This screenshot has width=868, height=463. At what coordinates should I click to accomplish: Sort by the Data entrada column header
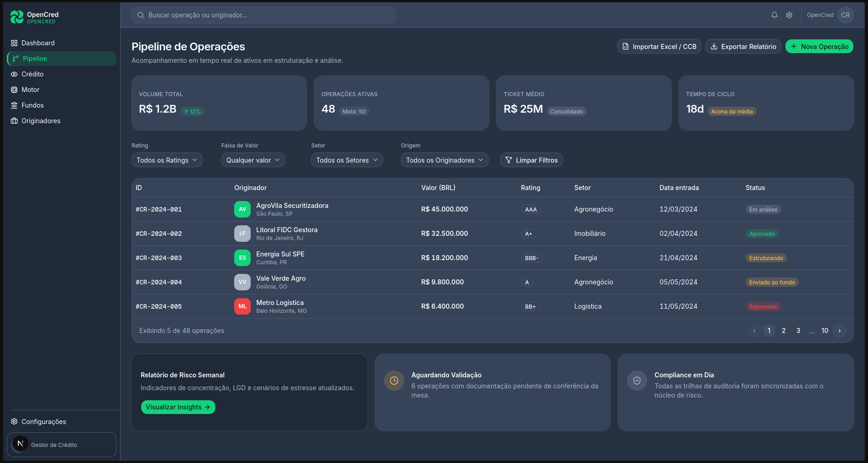click(x=679, y=188)
